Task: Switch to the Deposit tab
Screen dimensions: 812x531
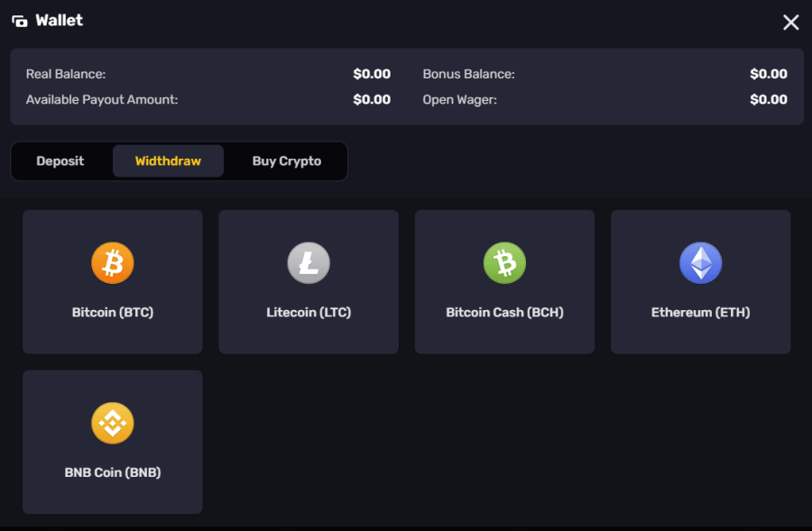Action: (x=60, y=161)
